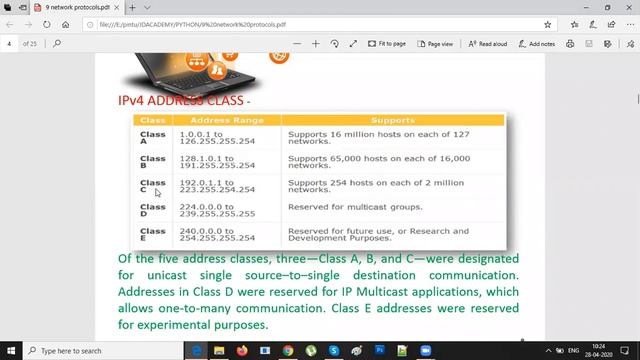Click the Address Range column header
This screenshot has width=640, height=360.
pyautogui.click(x=227, y=120)
